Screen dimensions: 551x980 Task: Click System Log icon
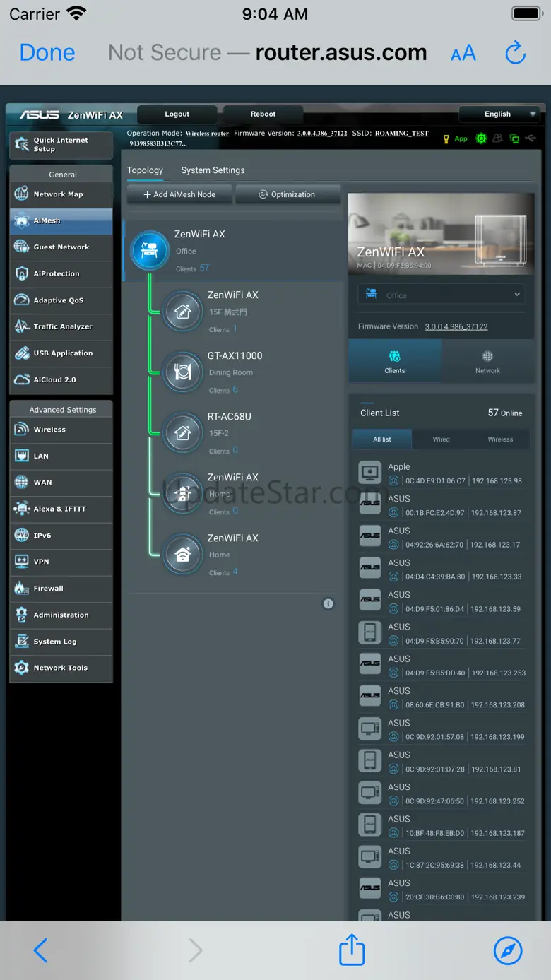(x=22, y=642)
